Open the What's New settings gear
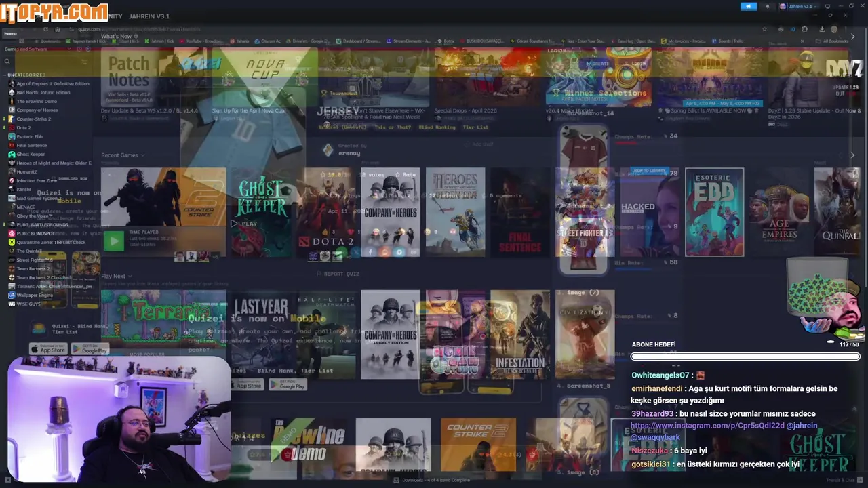868x488 pixels. 136,37
